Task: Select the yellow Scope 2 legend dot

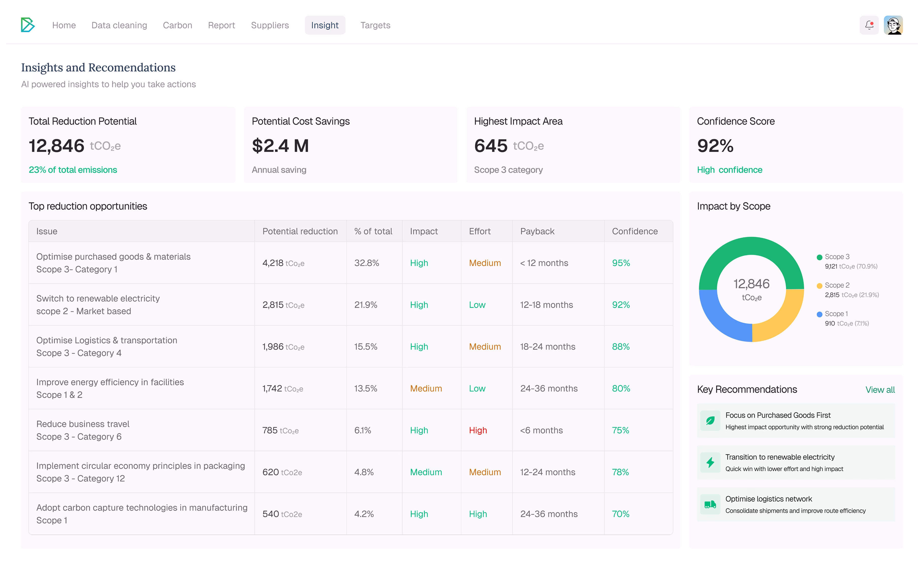Action: tap(819, 285)
